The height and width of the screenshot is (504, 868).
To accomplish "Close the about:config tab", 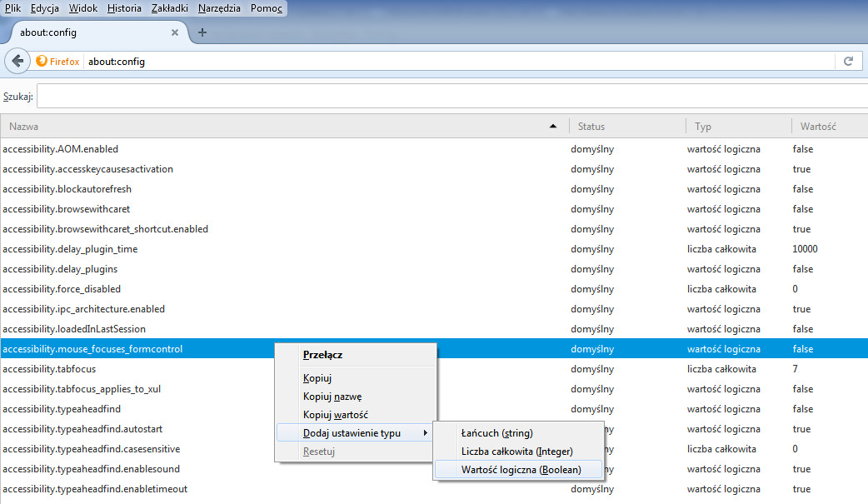I will point(175,32).
